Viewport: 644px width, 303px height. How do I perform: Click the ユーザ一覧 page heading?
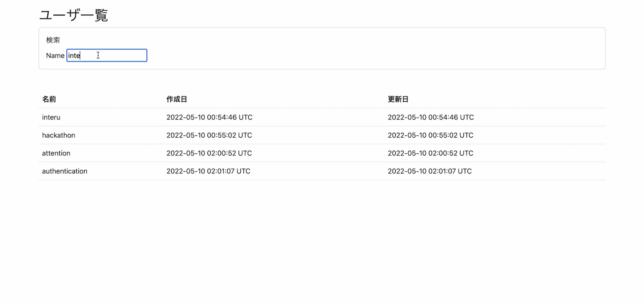point(73,15)
